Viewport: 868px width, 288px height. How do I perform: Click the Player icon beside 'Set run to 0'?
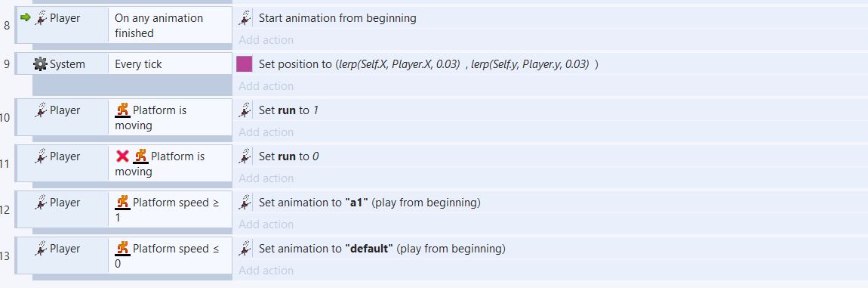[x=245, y=156]
